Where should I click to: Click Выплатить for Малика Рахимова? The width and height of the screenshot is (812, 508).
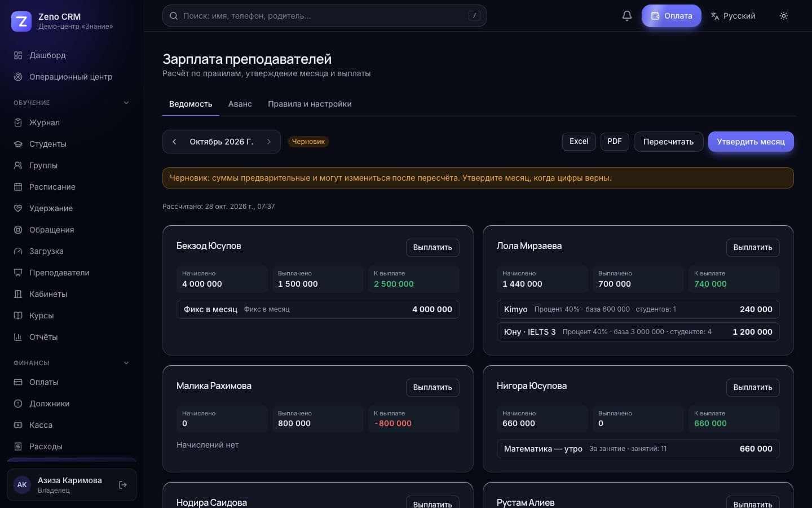[x=433, y=387]
